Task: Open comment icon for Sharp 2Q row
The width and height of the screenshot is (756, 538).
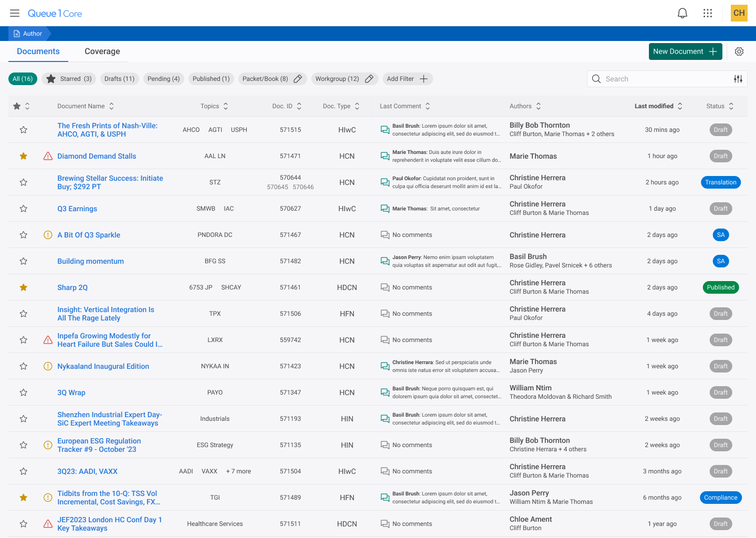Action: 385,287
